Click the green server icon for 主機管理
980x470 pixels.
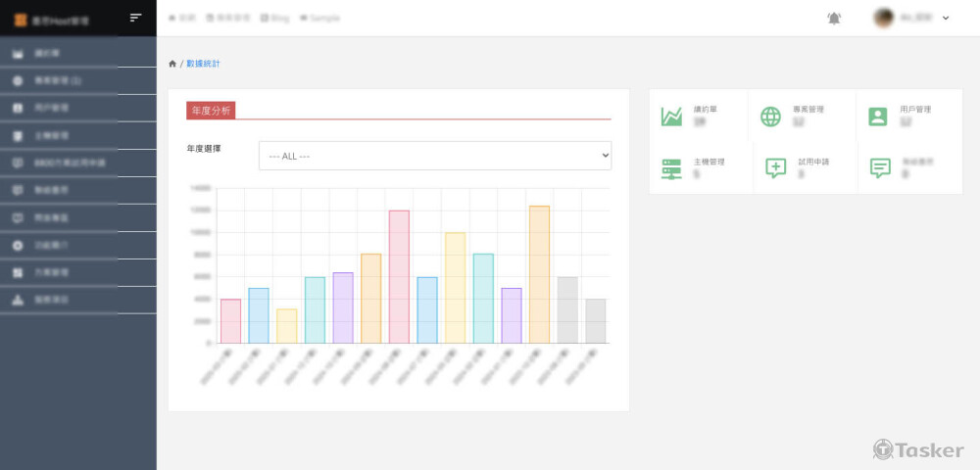(671, 168)
